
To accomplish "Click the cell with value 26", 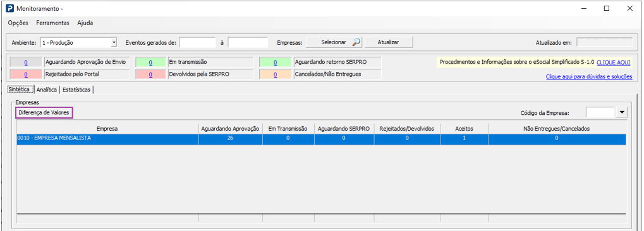I will (230, 139).
